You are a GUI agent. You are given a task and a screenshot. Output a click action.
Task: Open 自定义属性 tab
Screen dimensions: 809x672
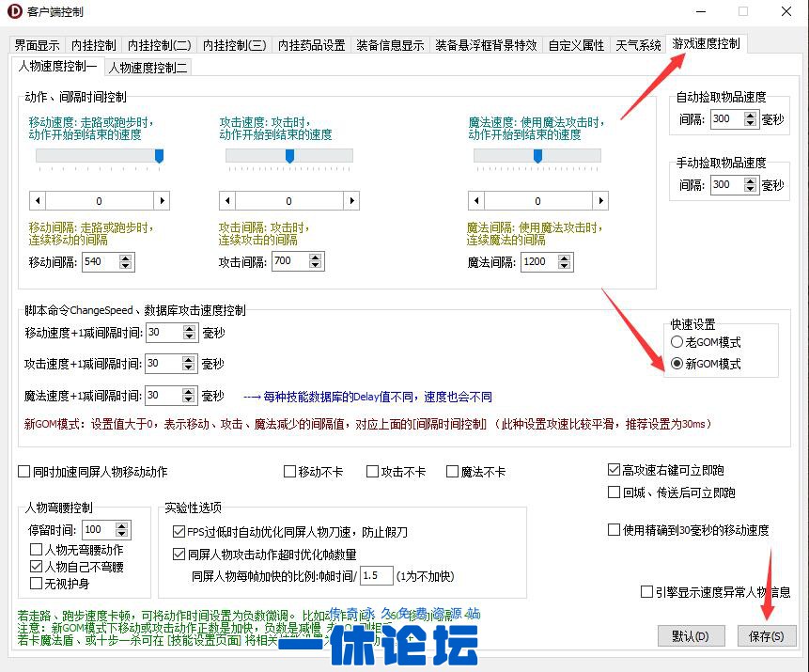click(x=576, y=45)
